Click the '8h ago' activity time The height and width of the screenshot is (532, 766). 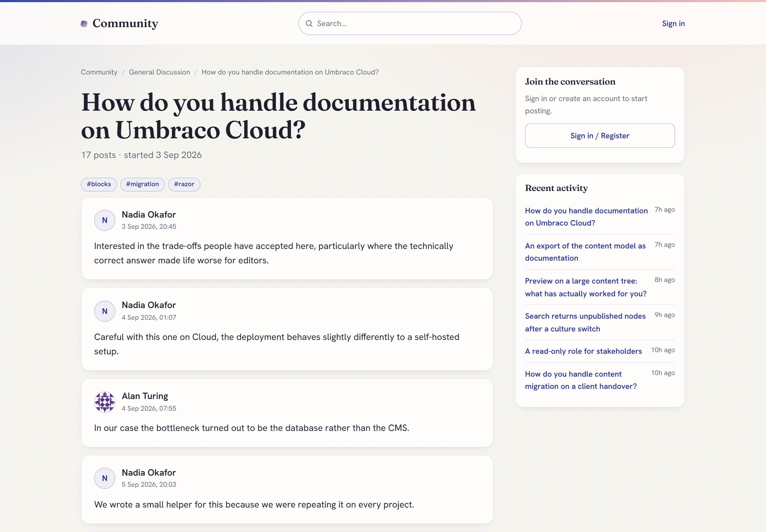tap(664, 280)
